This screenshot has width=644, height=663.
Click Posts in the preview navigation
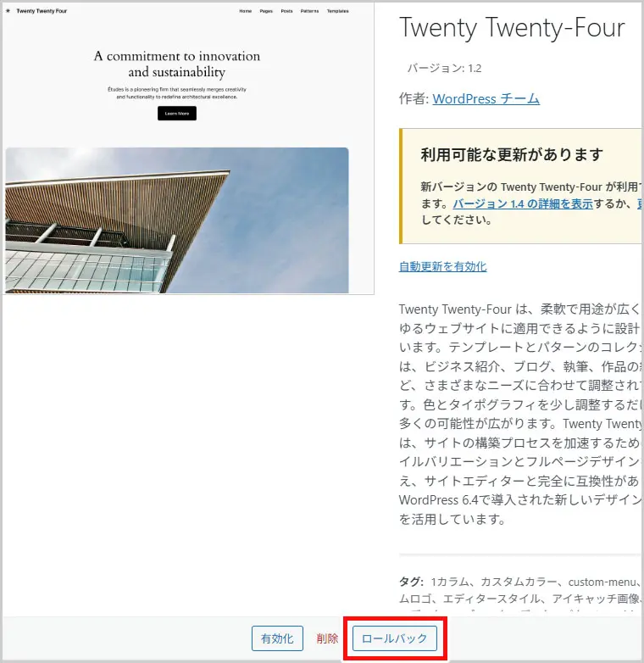287,11
